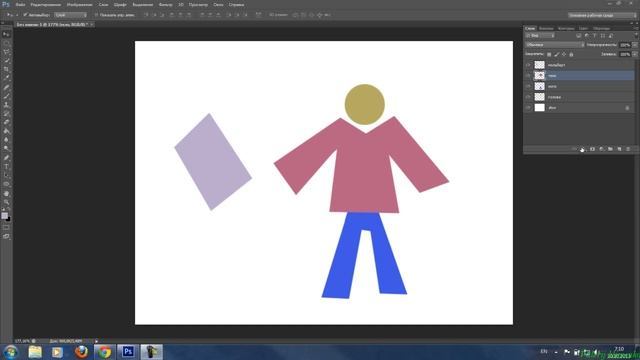Open the blending mode dropdown
Image resolution: width=640 pixels, height=360 pixels.
click(x=555, y=45)
